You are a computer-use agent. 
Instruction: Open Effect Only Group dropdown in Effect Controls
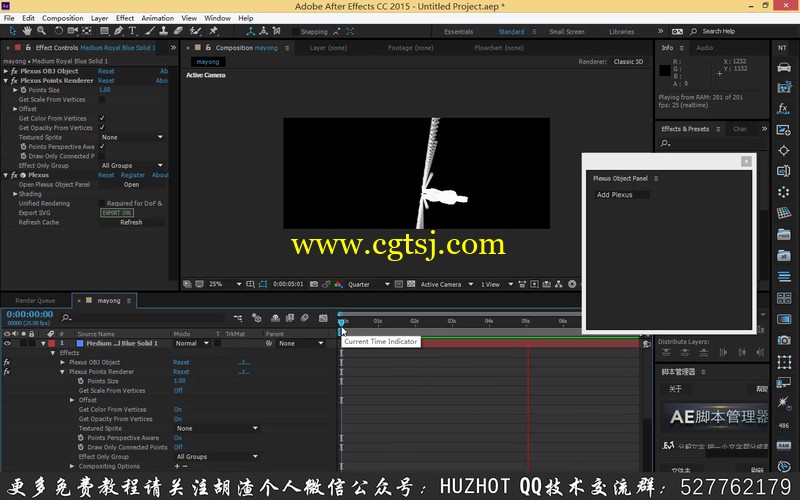pos(132,165)
